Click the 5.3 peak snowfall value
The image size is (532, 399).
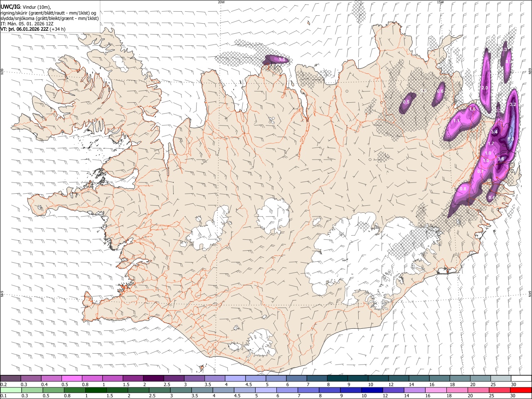(x=511, y=139)
